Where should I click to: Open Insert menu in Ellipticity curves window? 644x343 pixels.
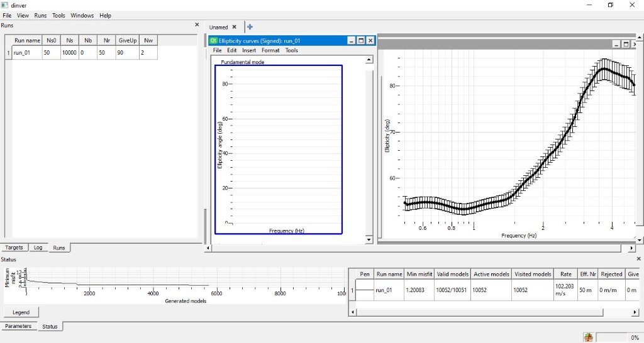[249, 50]
